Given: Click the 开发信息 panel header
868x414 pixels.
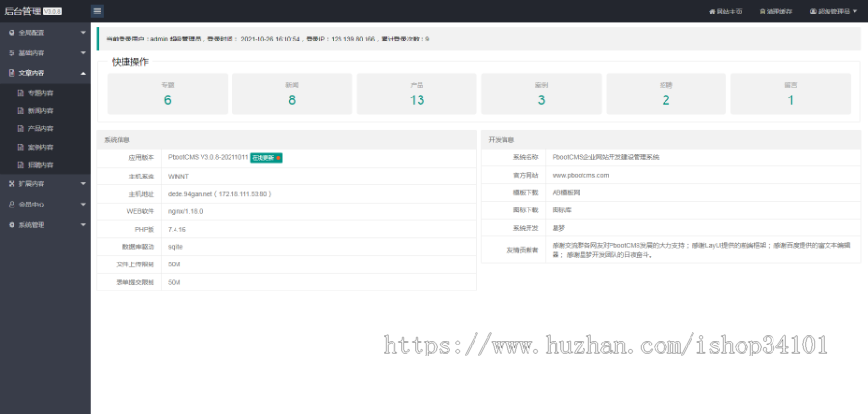Looking at the screenshot, I should pos(671,140).
